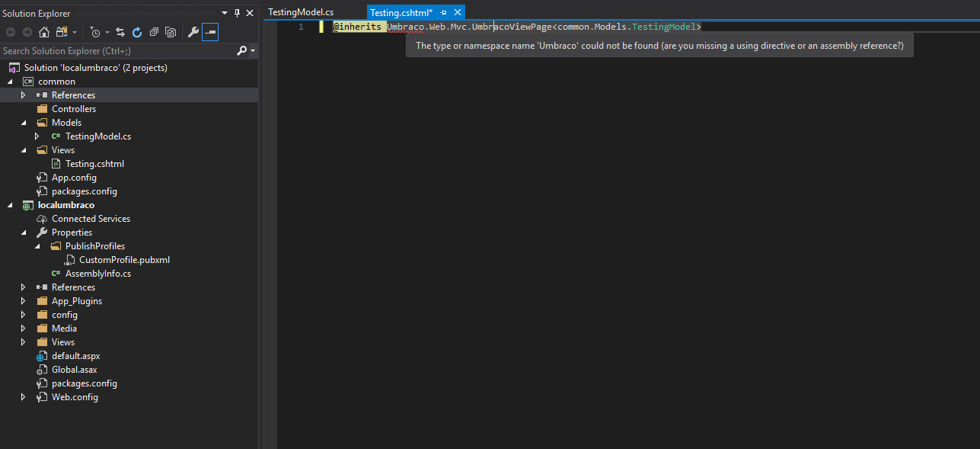The image size is (980, 449).
Task: Expand the App_Plugins folder
Action: pyautogui.click(x=24, y=301)
